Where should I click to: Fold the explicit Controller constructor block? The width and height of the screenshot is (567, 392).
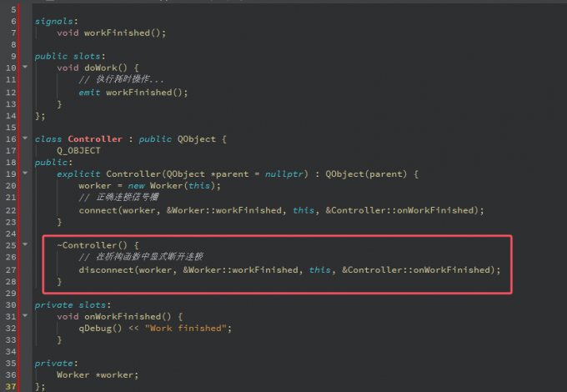(26, 173)
